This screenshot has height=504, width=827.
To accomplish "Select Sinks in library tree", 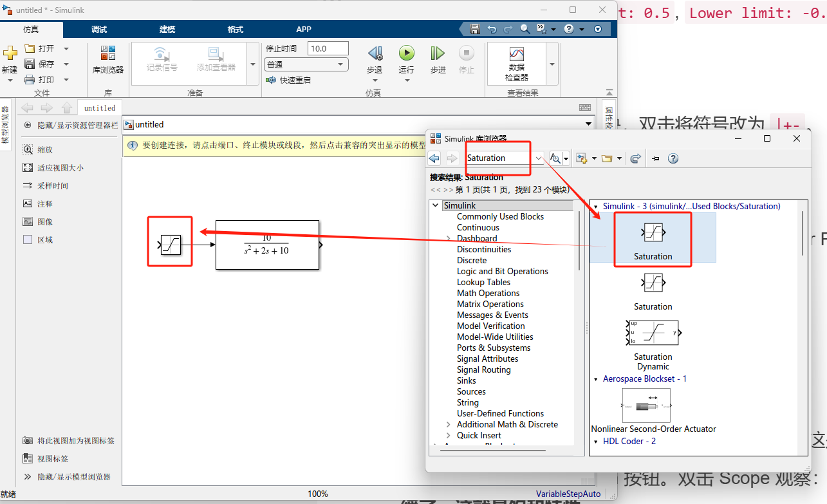I will [467, 380].
